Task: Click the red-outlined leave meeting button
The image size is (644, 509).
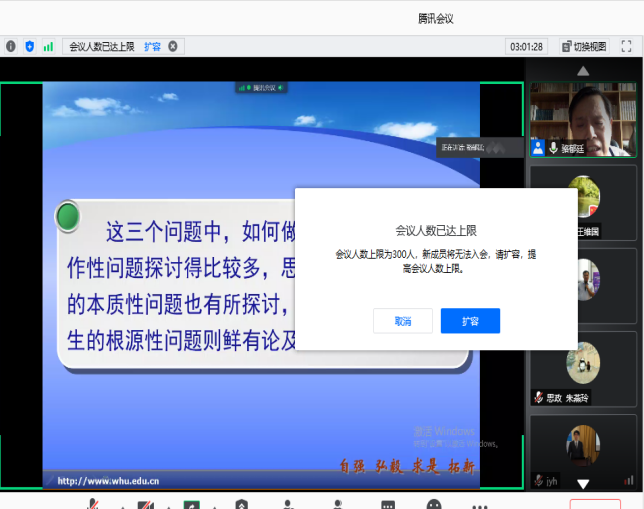Action: tap(595, 504)
